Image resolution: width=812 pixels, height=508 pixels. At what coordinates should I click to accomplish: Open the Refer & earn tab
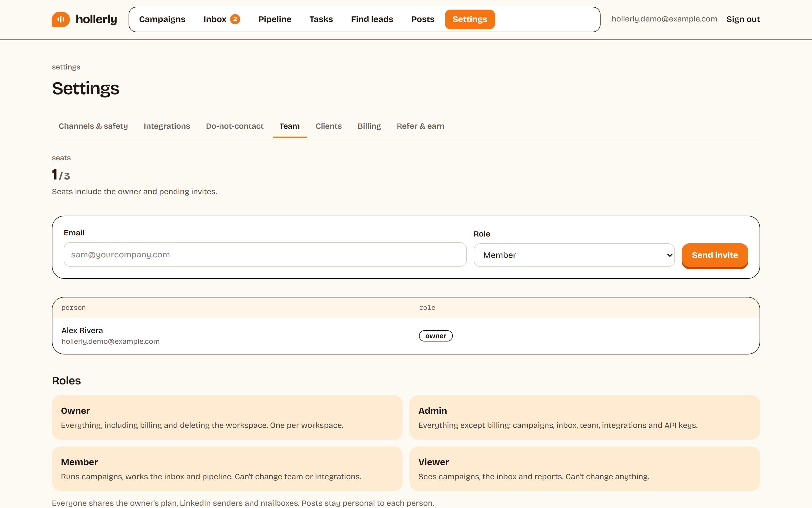coord(420,126)
